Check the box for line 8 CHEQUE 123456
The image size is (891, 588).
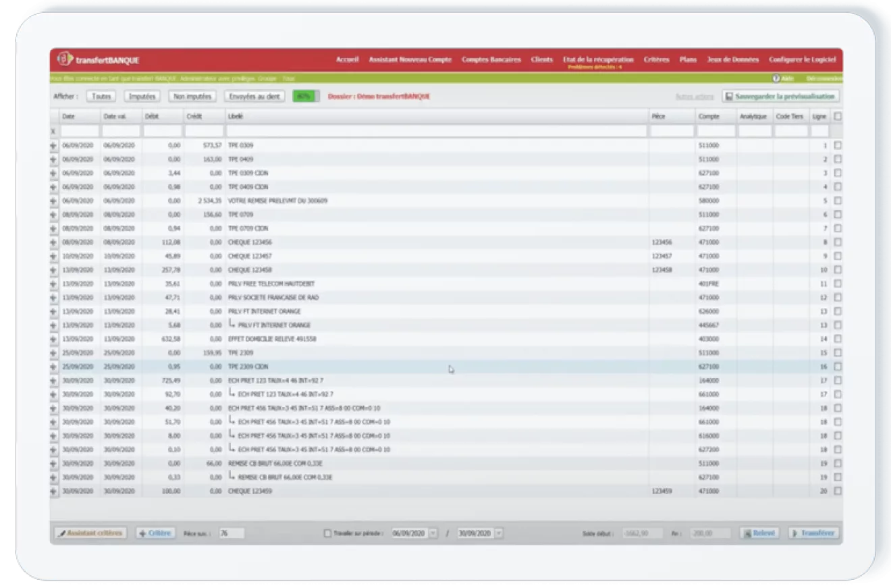[x=838, y=242]
